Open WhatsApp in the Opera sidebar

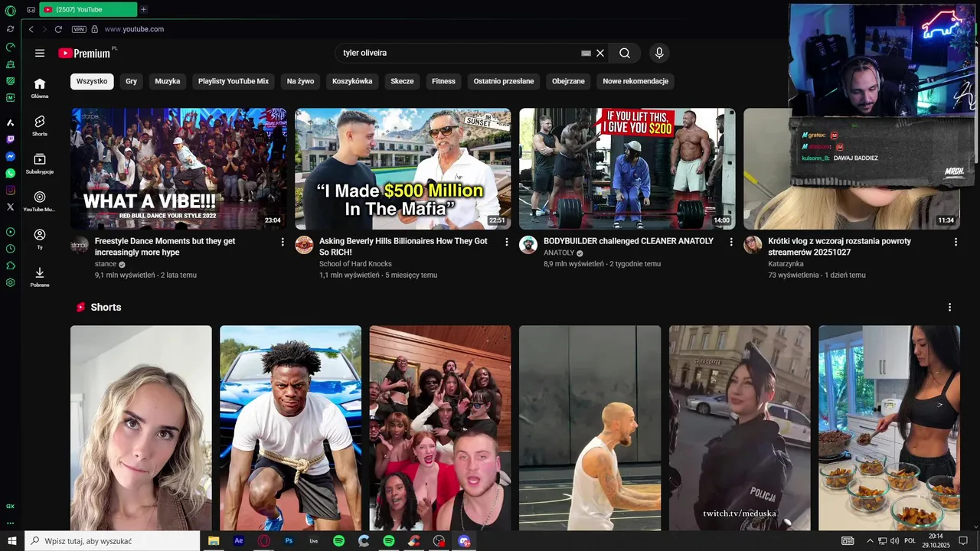10,173
